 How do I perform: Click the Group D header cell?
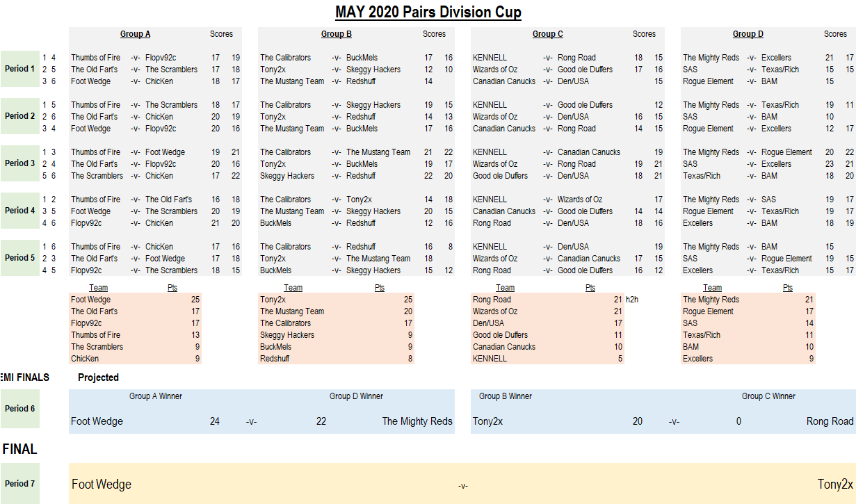748,34
